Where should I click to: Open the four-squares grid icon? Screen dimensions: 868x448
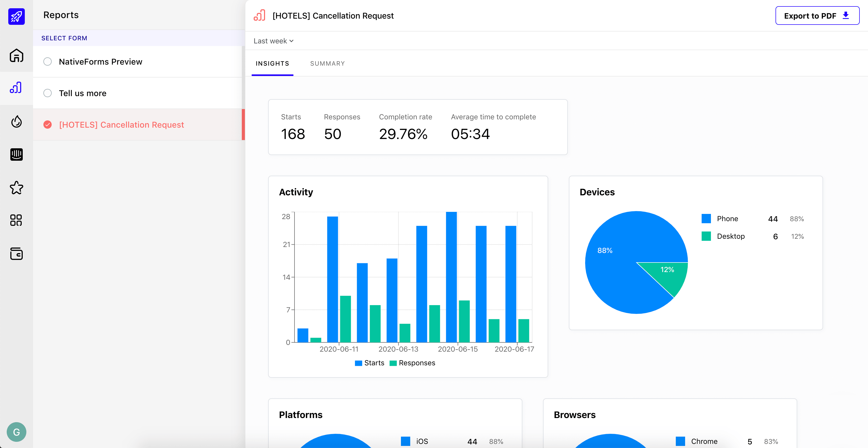pyautogui.click(x=16, y=220)
